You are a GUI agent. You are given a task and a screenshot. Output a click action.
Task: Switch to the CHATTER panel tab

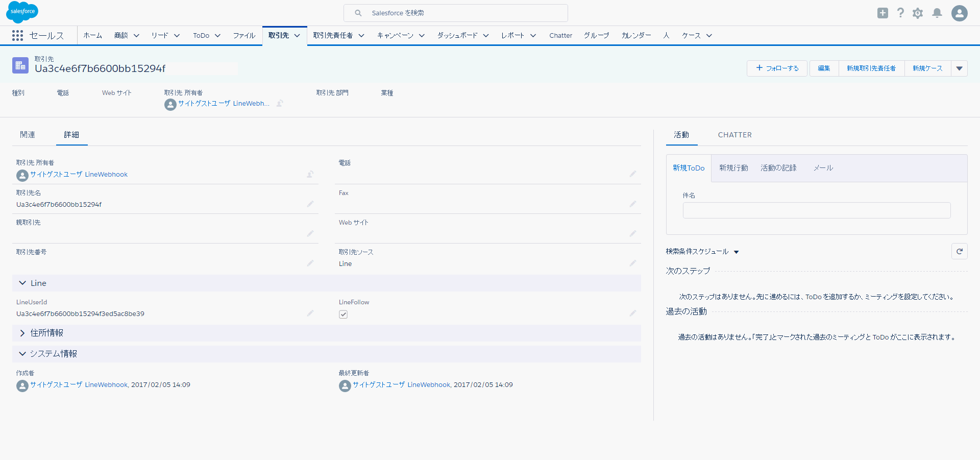tap(734, 135)
